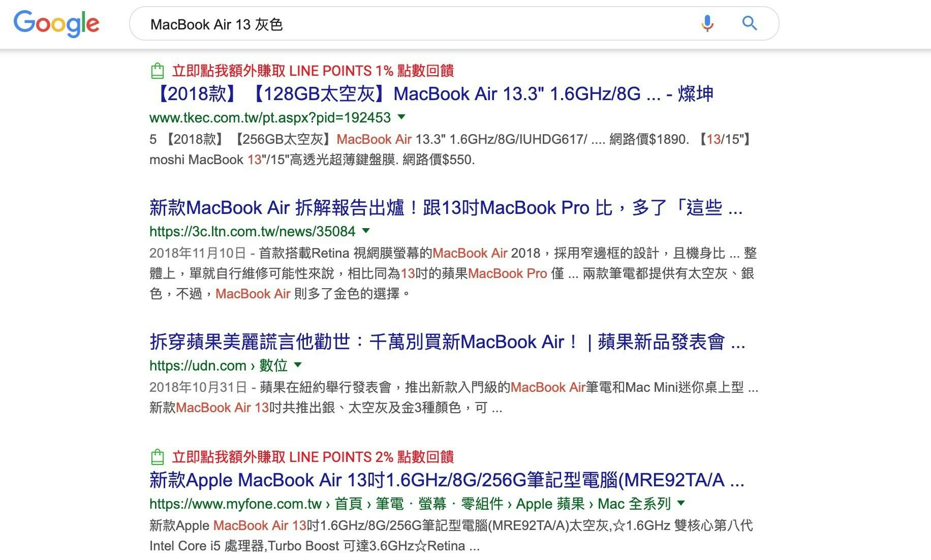Open 拆穿蘋果美麗謊言 result title

(447, 342)
